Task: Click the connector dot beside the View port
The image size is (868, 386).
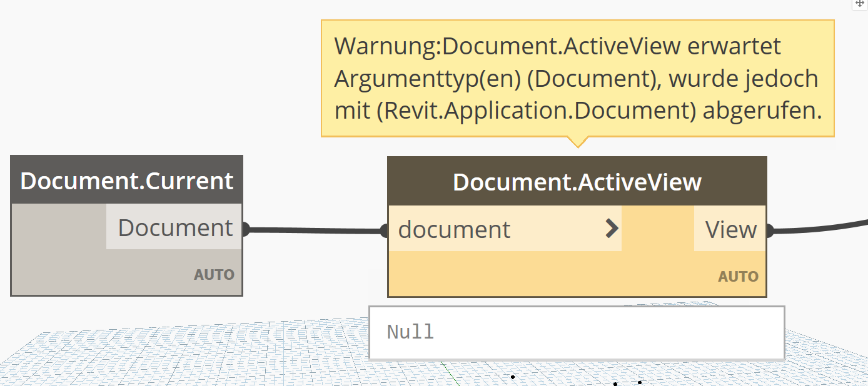Action: 770,231
